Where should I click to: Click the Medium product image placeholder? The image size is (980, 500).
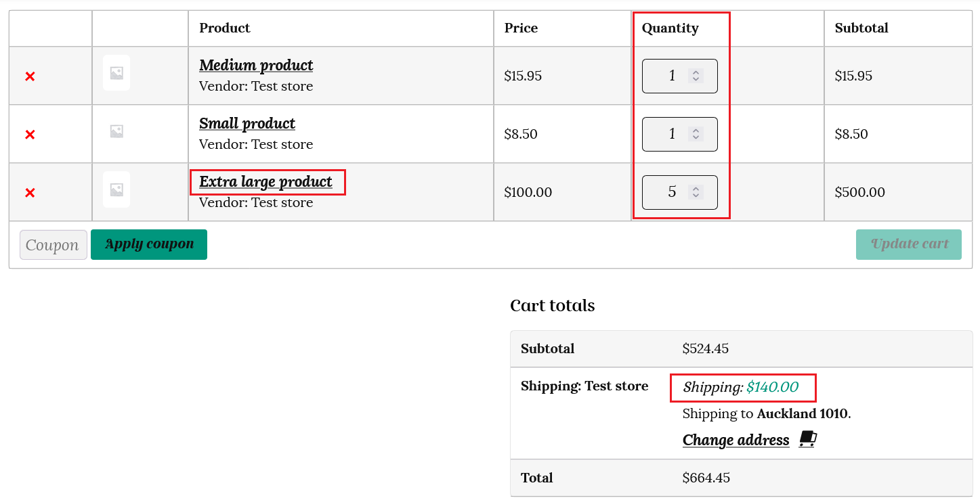(x=116, y=73)
